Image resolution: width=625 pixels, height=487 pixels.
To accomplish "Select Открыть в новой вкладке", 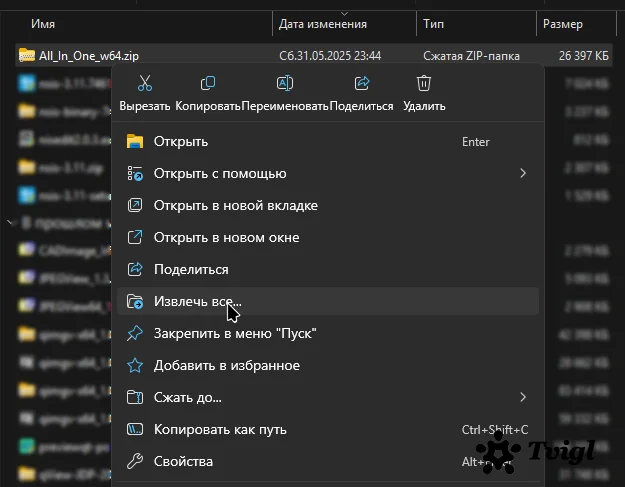I will pyautogui.click(x=235, y=206).
